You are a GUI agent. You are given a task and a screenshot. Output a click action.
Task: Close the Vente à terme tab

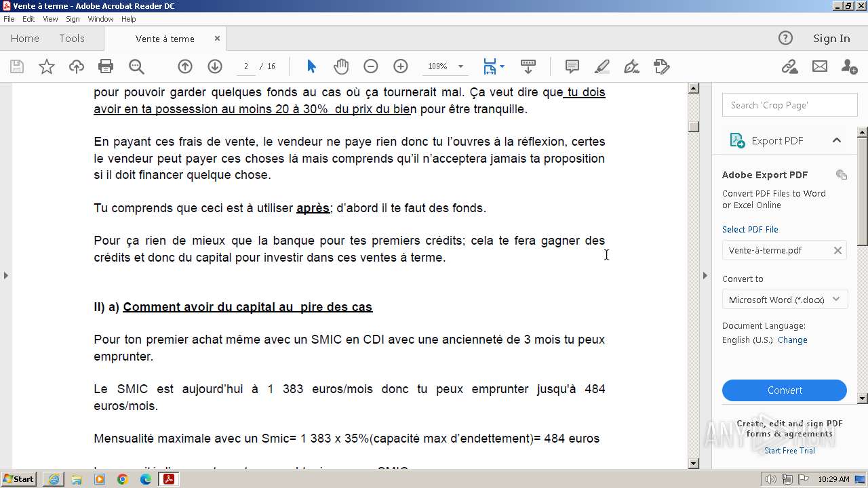[217, 39]
